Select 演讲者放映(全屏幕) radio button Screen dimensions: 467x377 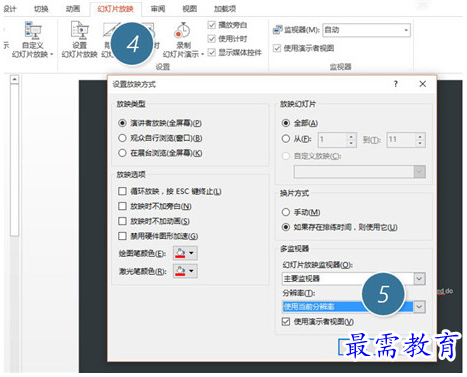(122, 123)
